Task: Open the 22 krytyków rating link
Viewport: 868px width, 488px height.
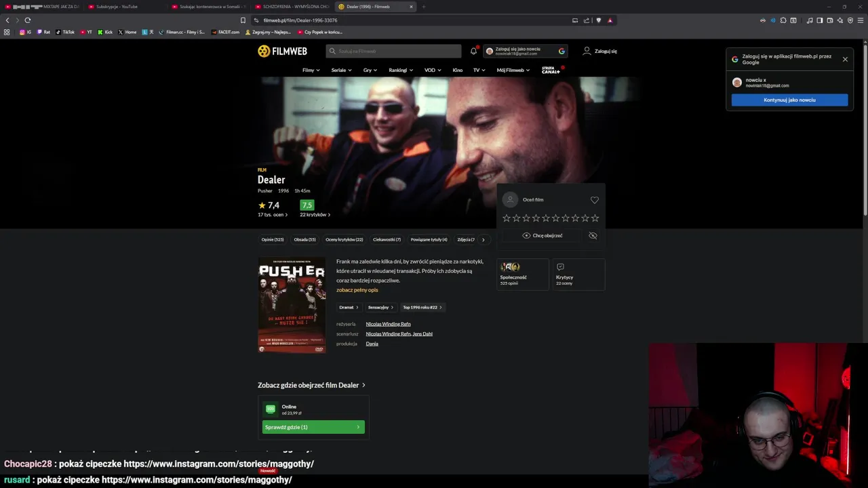Action: click(315, 215)
